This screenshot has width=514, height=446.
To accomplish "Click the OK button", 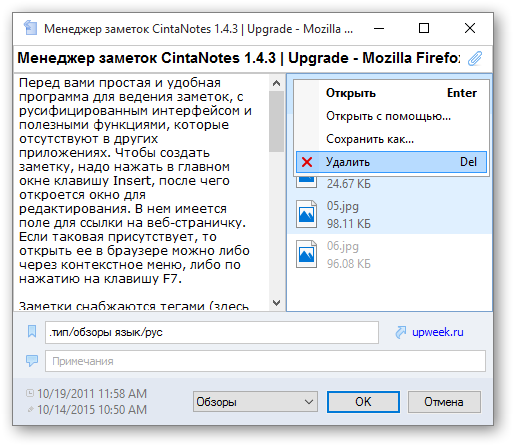I will coord(363,402).
